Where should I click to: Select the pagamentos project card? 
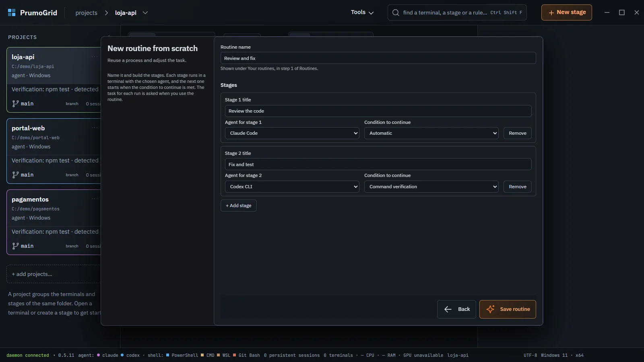tap(54, 222)
